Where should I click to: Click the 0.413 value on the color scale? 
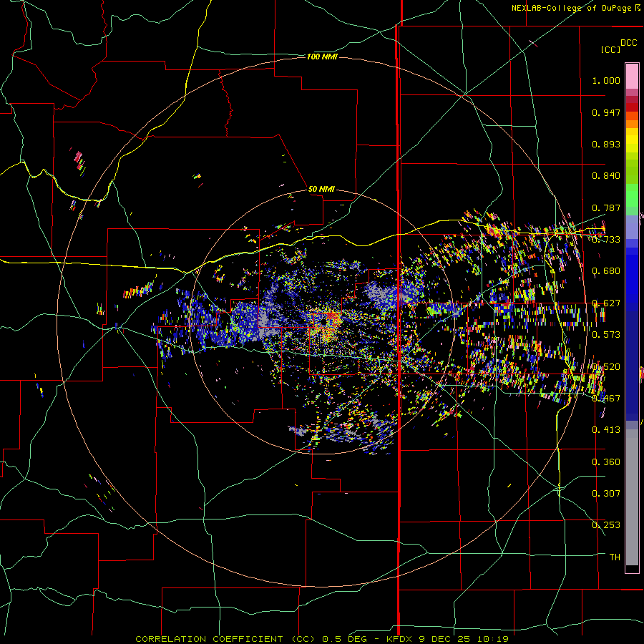(x=606, y=430)
